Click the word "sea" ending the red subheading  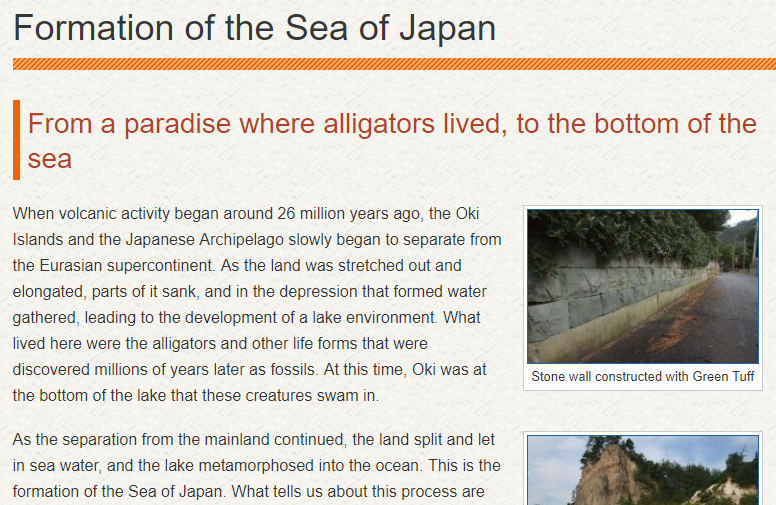tap(49, 159)
